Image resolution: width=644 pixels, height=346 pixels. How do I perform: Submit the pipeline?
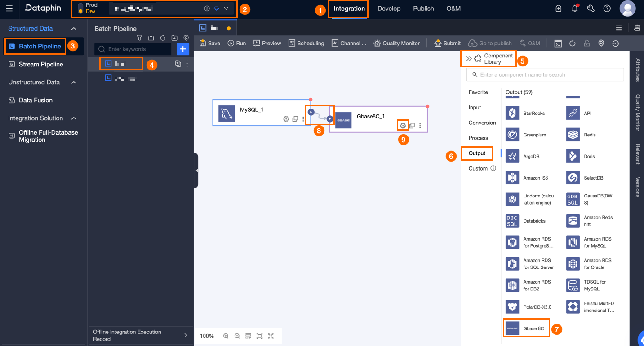(x=447, y=43)
